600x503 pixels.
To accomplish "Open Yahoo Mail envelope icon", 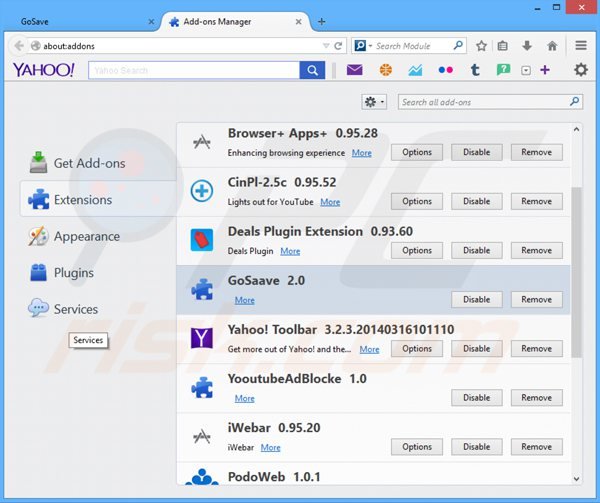I will point(354,70).
